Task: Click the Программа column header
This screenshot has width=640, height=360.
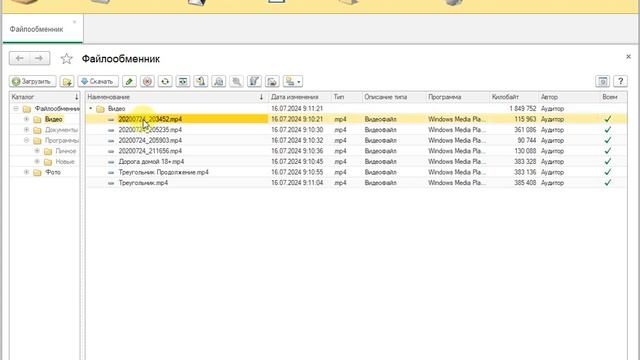Action: [x=457, y=97]
